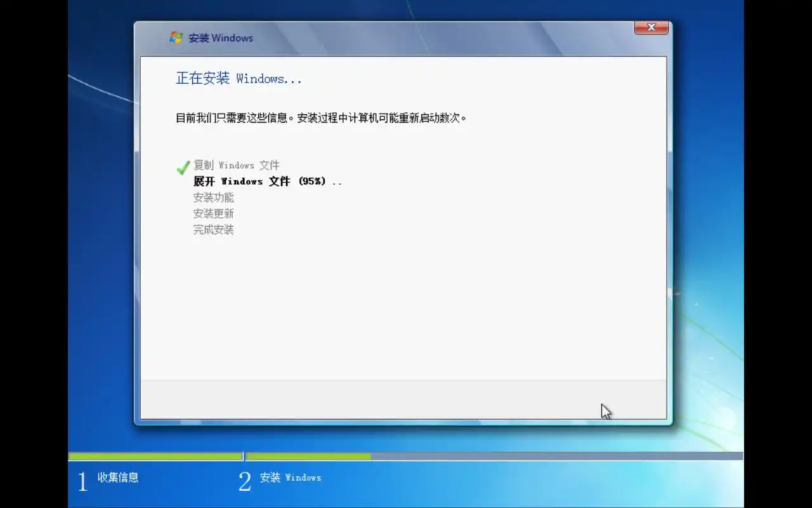This screenshot has height=508, width=812.
Task: Click the sentence starting with 目前我们只需要这些信息
Action: [321, 118]
